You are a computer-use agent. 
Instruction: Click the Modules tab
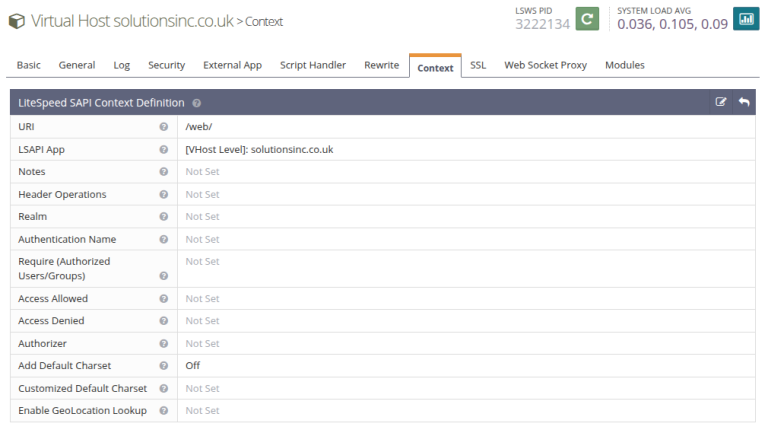(625, 65)
